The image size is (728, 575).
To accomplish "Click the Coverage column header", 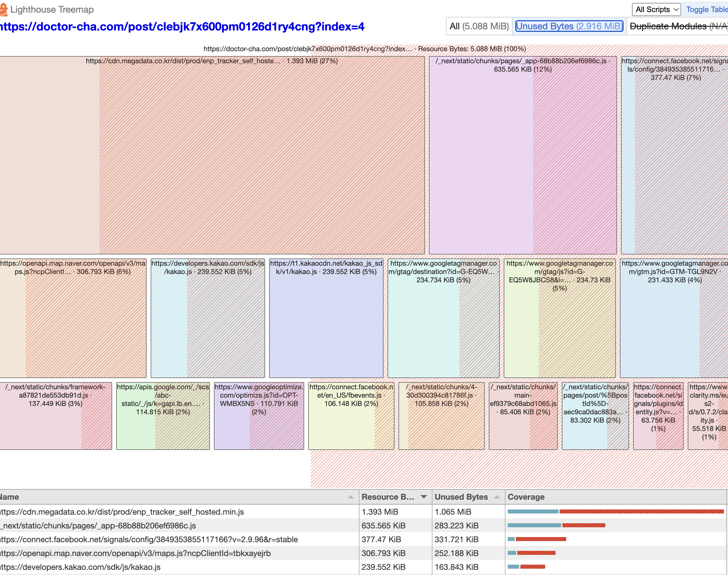I will point(616,497).
